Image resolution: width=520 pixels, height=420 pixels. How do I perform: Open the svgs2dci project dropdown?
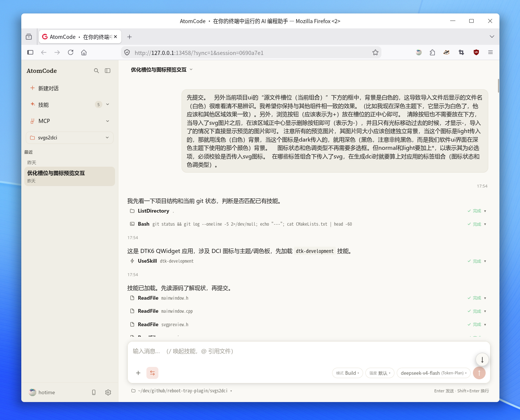tap(69, 138)
